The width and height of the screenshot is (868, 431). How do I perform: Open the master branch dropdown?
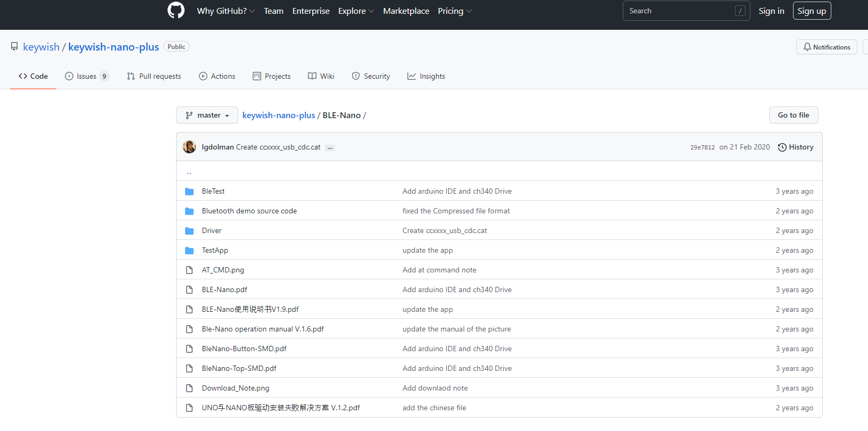[207, 115]
